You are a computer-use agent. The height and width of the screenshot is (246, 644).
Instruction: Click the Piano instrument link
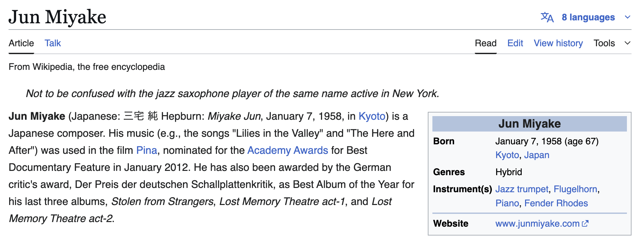(x=507, y=203)
